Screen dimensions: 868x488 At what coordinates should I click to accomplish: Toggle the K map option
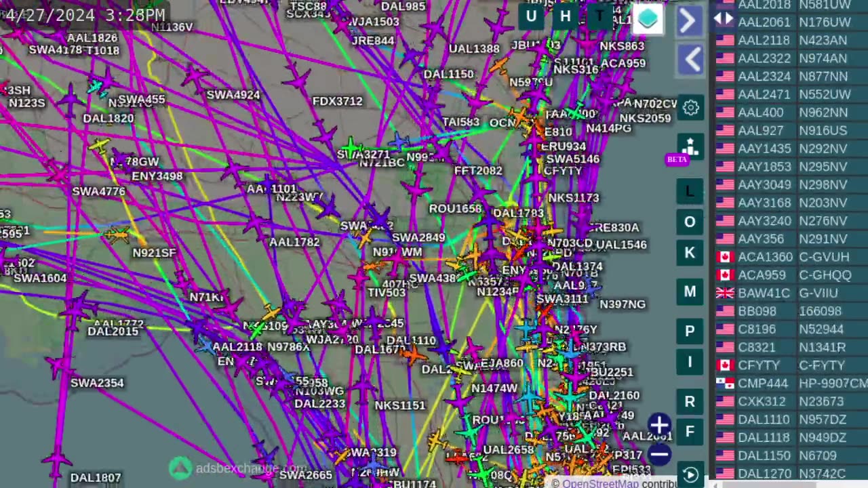coord(690,253)
